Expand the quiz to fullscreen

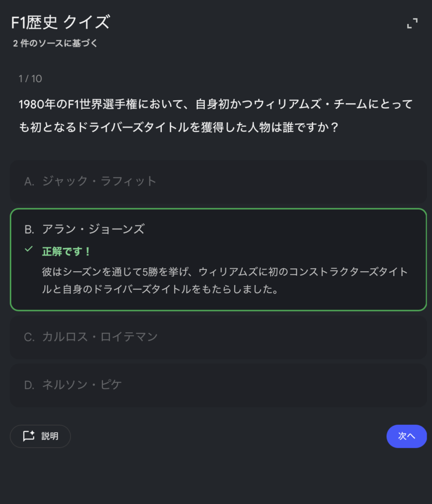click(412, 23)
